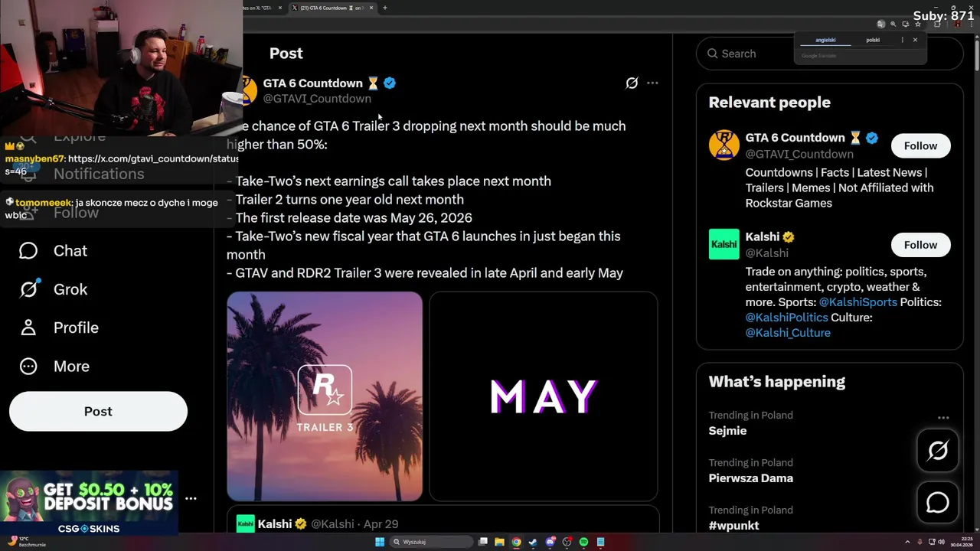
Task: Bookmark this page with the star icon
Action: coord(918,24)
